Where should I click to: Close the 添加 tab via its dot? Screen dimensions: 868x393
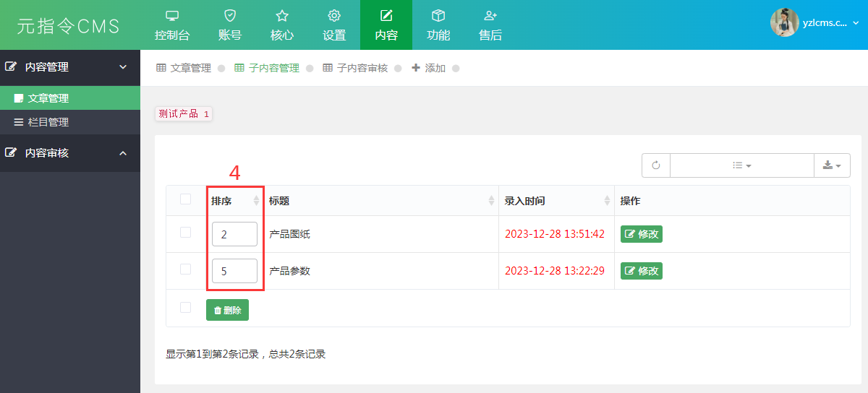click(x=456, y=69)
